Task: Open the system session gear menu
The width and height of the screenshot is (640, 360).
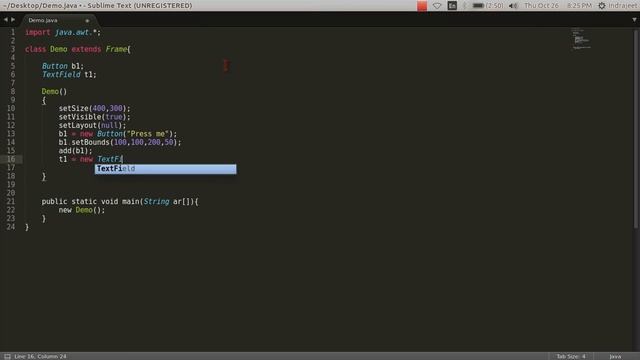Action: point(602,6)
